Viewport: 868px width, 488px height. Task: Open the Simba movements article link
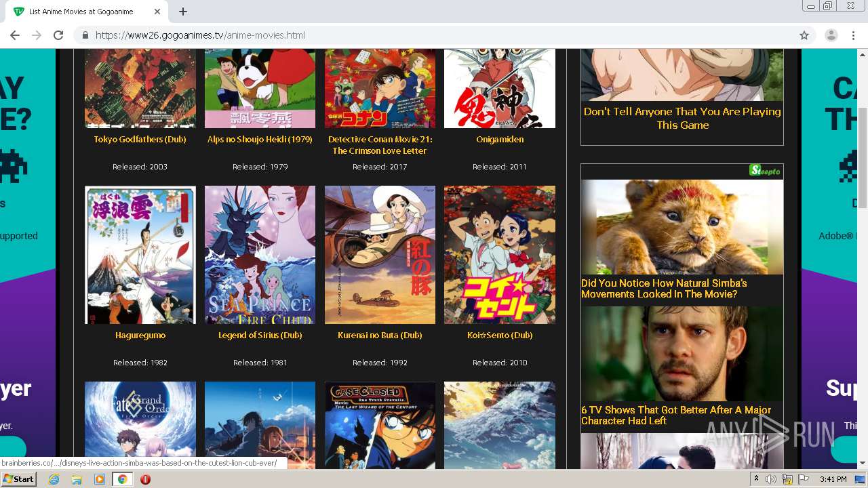[x=664, y=288]
